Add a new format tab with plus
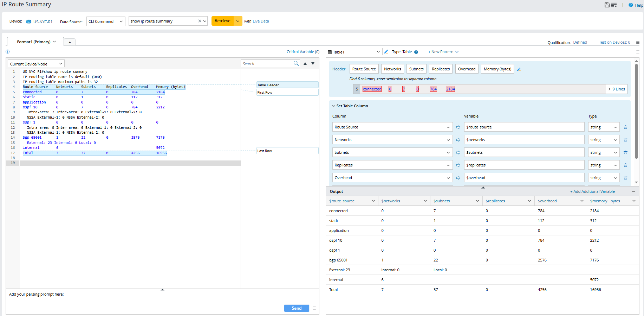This screenshot has height=316, width=644. [x=70, y=42]
